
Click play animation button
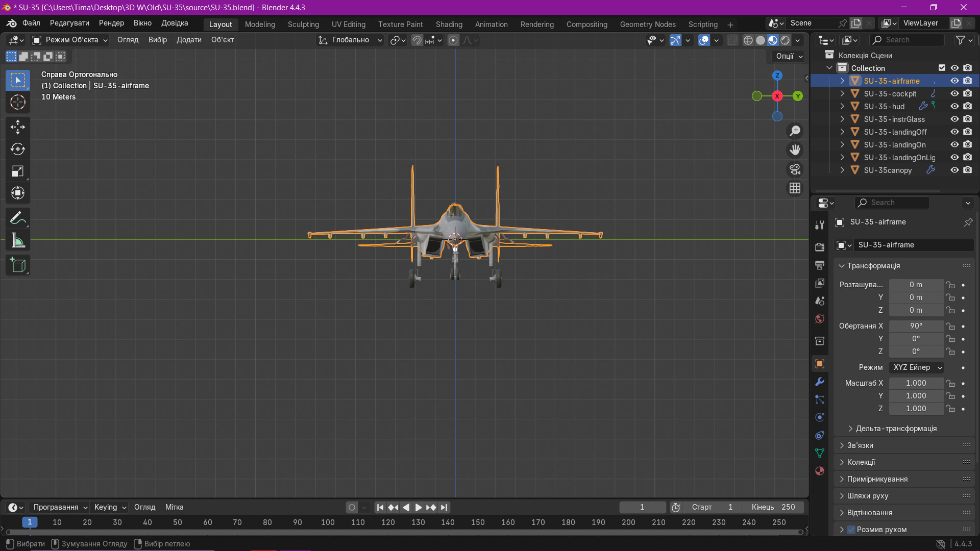coord(418,508)
